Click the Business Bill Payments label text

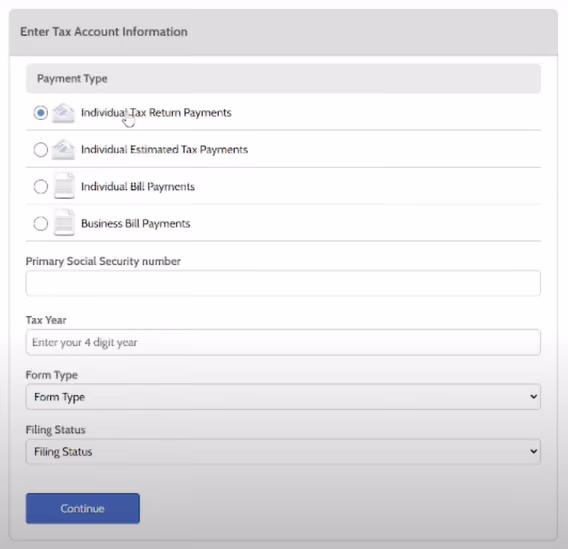(x=135, y=223)
